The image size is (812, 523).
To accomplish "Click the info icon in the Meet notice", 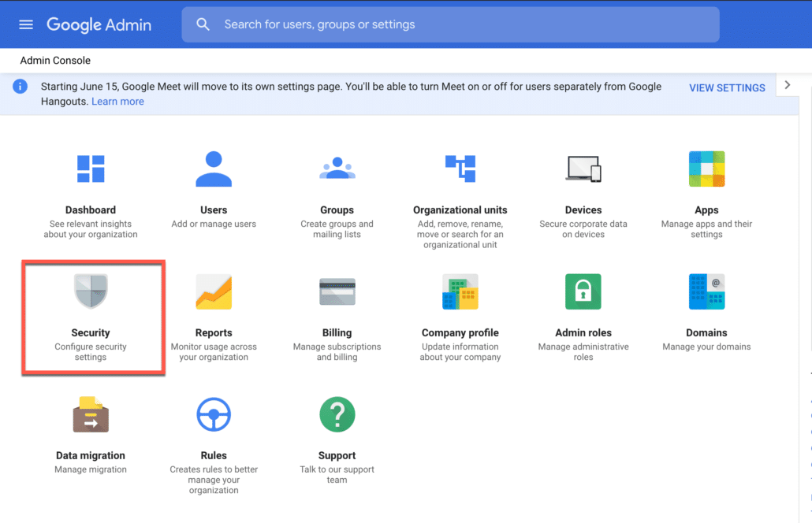I will (x=20, y=87).
